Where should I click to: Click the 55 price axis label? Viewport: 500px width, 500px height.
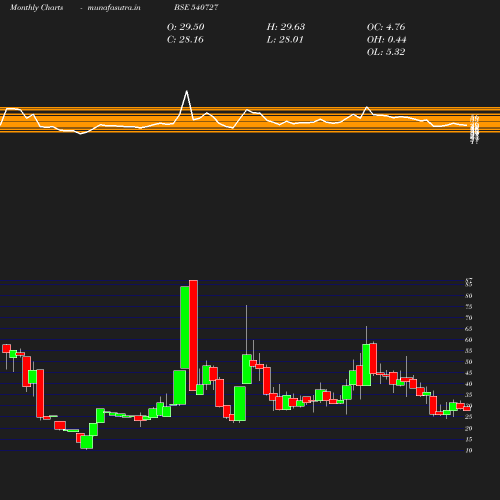469,351
